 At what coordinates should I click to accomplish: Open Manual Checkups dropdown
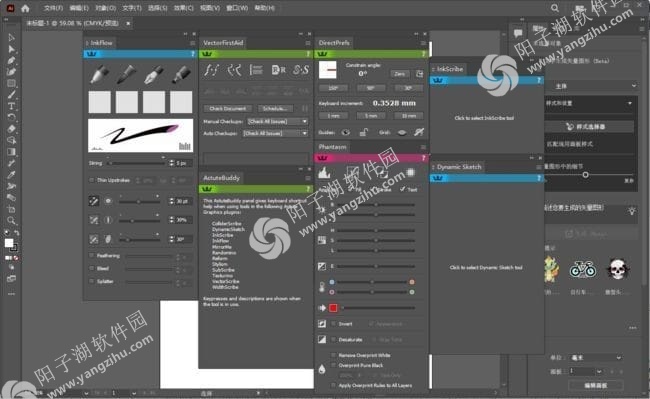278,121
